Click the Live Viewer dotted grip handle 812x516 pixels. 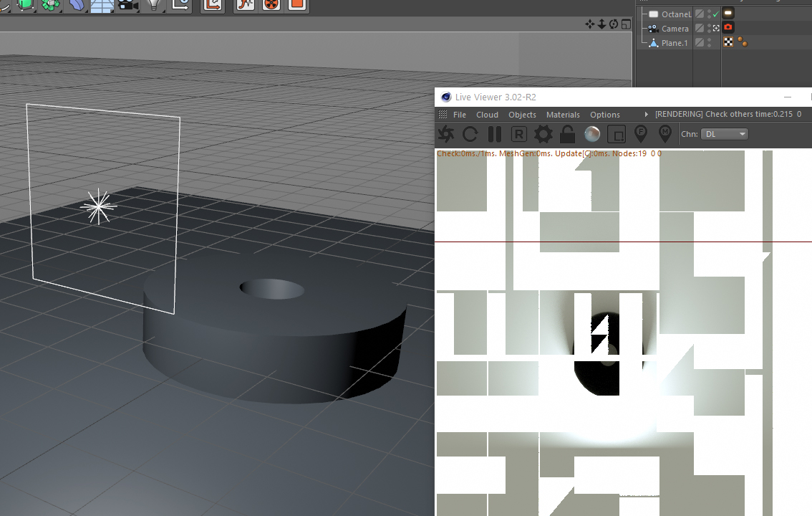pyautogui.click(x=443, y=115)
